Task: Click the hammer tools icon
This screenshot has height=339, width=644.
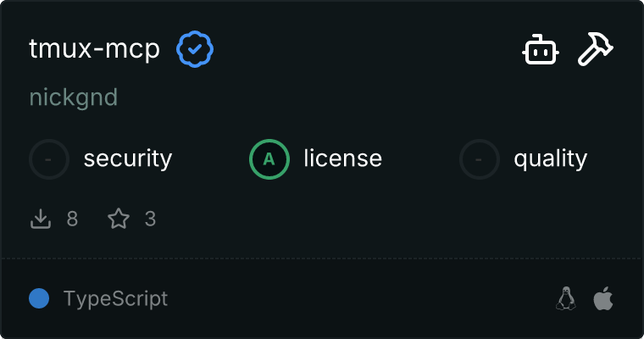Action: click(x=596, y=50)
